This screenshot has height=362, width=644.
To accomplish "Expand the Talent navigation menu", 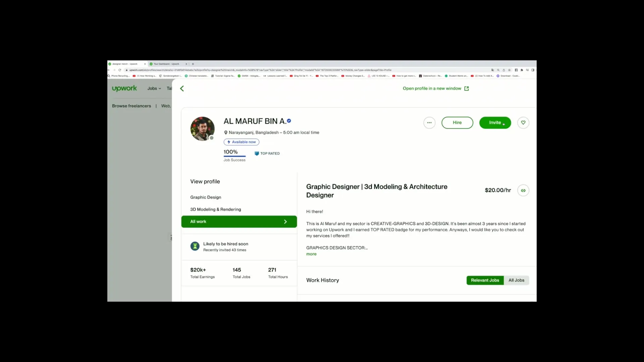I will coord(170,88).
